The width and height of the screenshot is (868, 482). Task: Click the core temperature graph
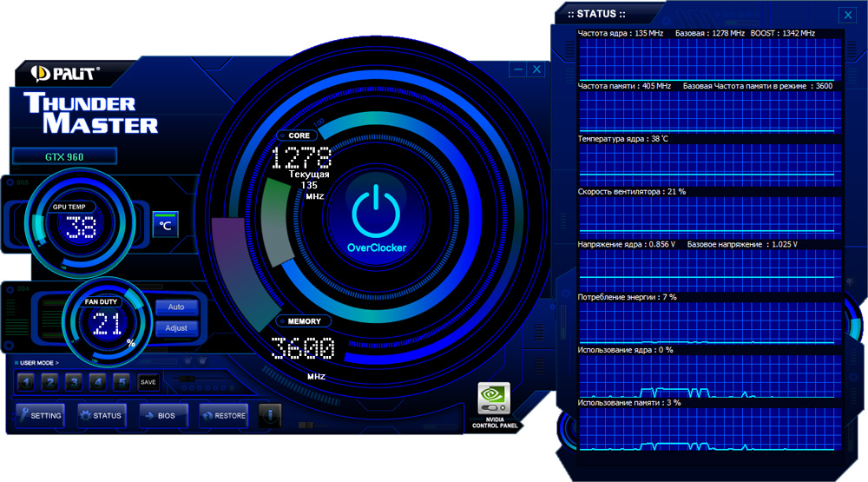pos(710,166)
